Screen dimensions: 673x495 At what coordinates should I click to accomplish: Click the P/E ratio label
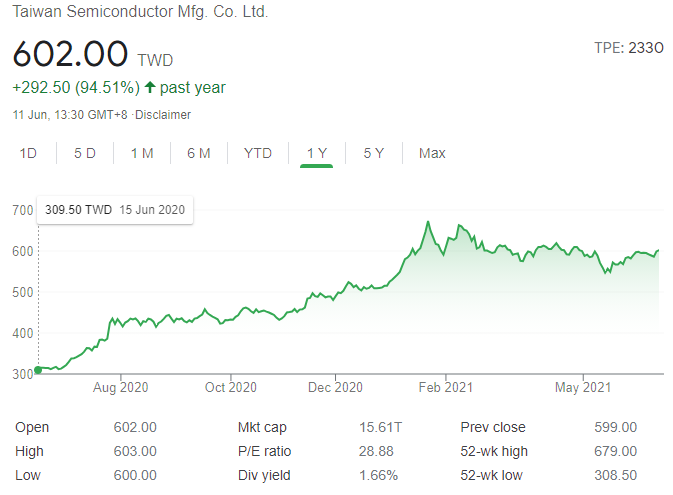[x=264, y=451]
